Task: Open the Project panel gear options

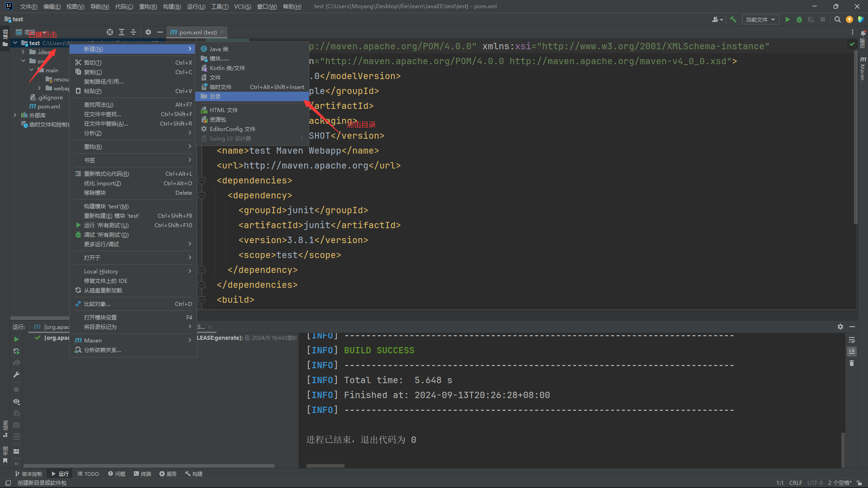Action: [x=148, y=32]
